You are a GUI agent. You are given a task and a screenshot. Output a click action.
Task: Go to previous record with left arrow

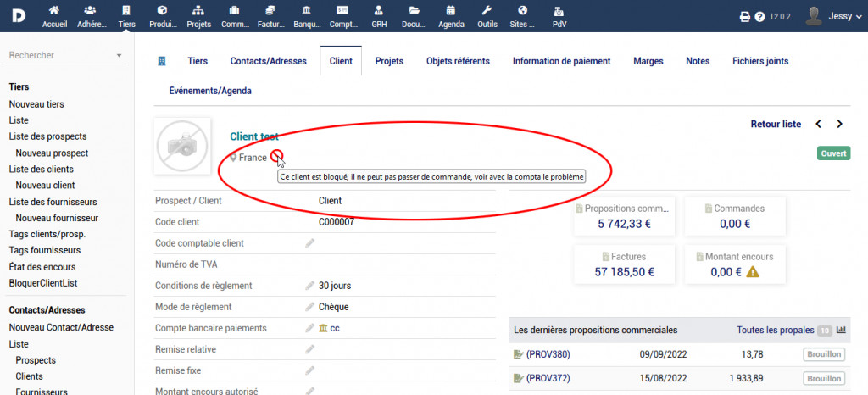pos(818,124)
